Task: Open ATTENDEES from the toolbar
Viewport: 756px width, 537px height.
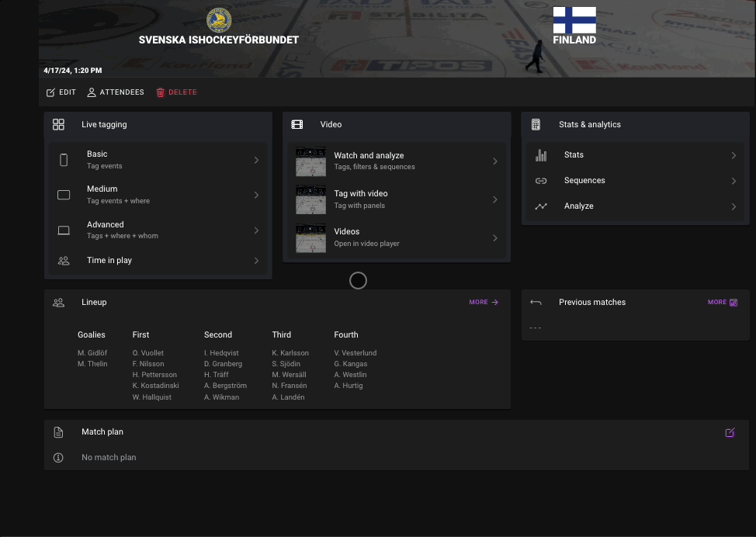Action: tap(115, 92)
